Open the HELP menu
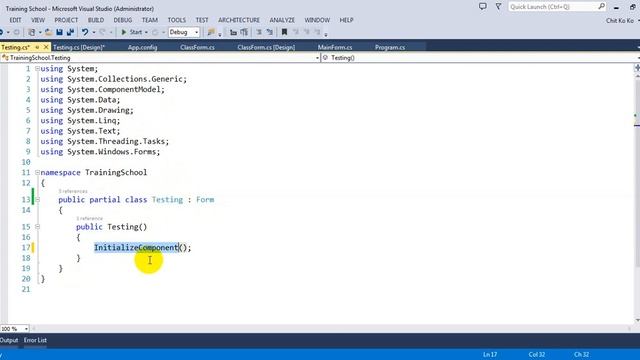640x360 pixels. coord(347,20)
